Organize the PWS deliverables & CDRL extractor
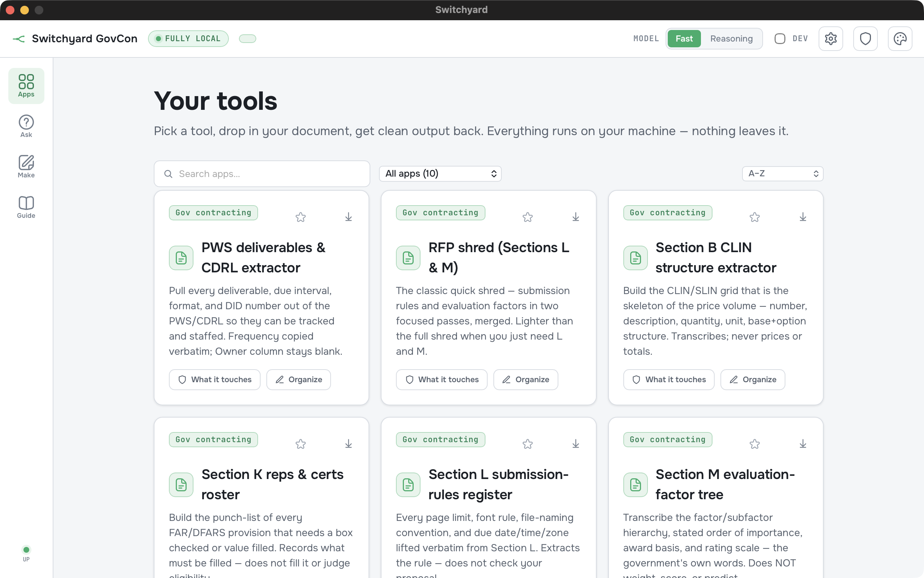Image resolution: width=924 pixels, height=578 pixels. [298, 380]
